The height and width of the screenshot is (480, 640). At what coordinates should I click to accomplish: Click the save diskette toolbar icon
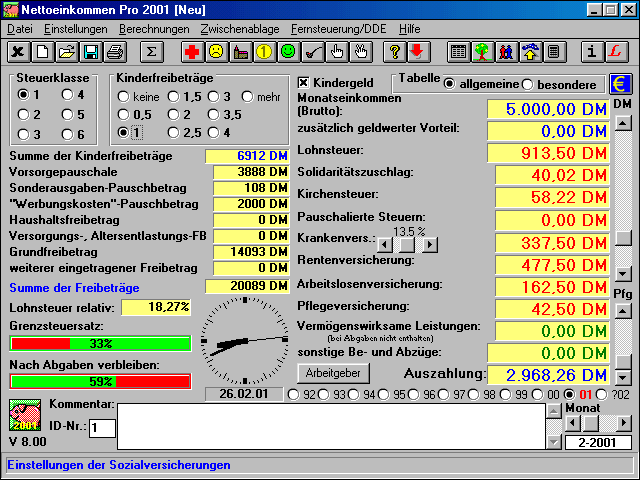[x=90, y=51]
